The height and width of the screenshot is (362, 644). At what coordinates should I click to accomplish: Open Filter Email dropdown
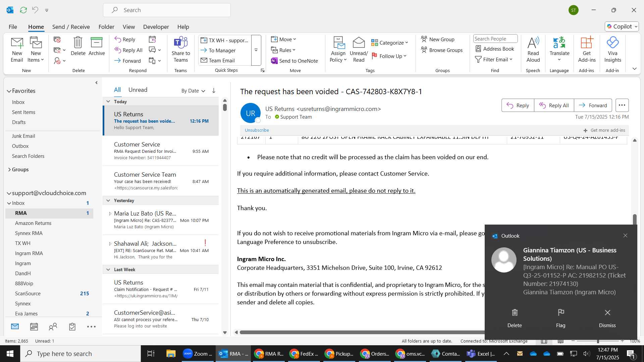click(x=494, y=59)
